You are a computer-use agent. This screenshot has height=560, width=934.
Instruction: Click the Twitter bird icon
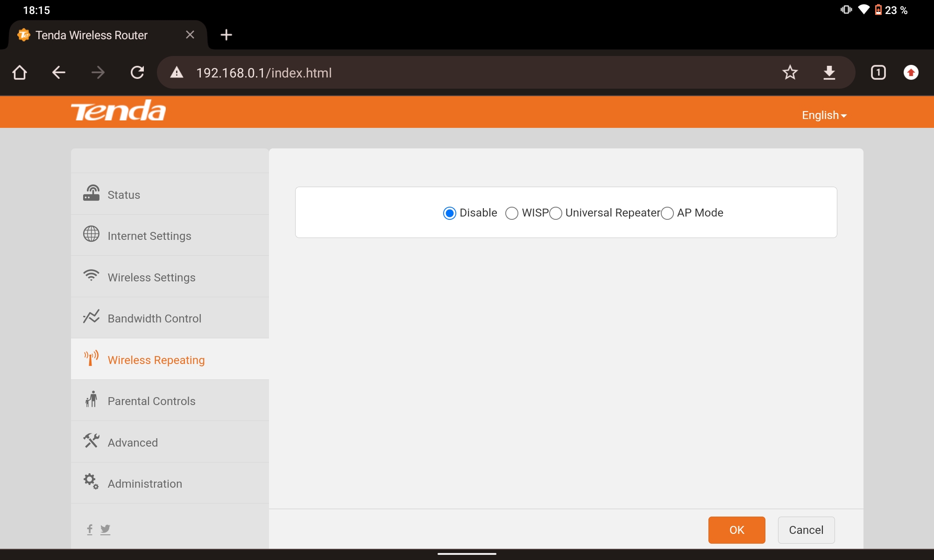click(106, 529)
